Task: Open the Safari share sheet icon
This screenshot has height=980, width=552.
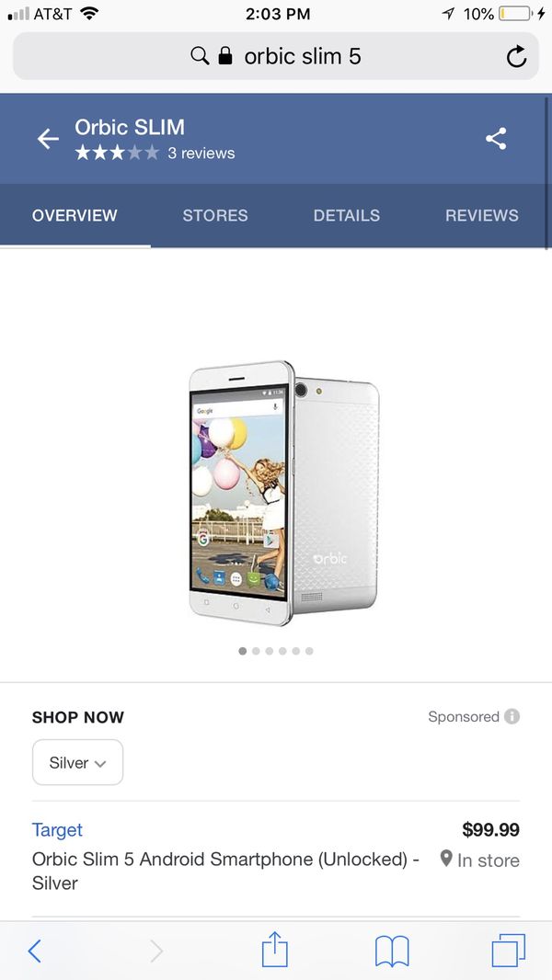Action: tap(274, 949)
